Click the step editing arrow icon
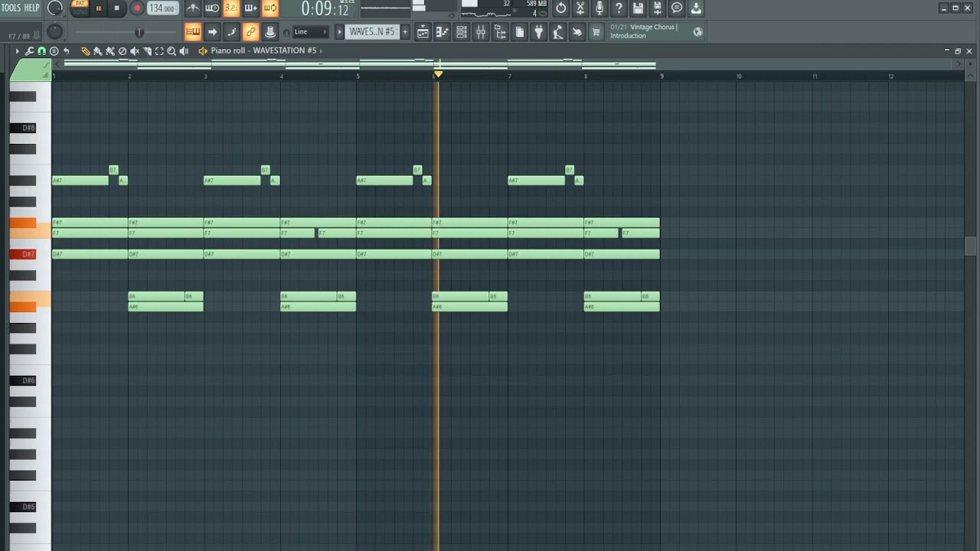 click(212, 32)
